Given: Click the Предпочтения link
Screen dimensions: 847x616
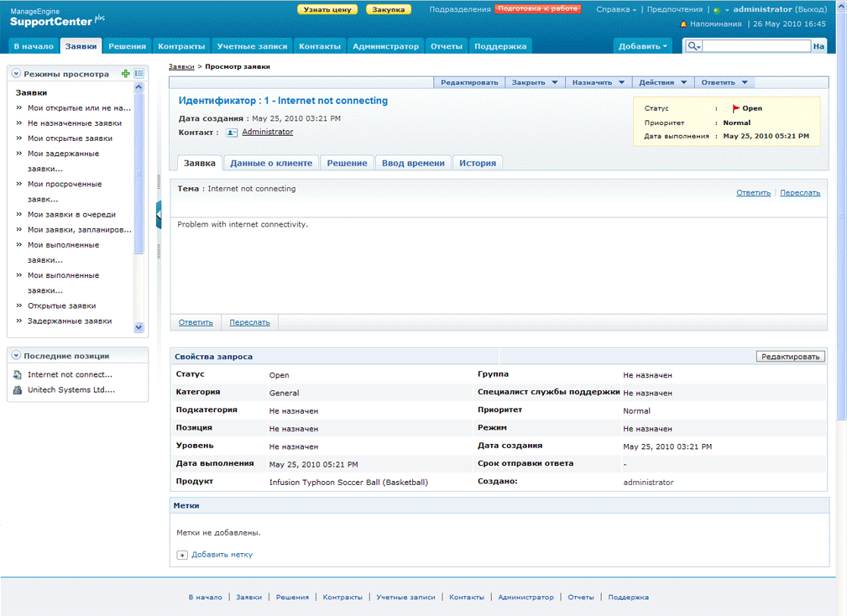Looking at the screenshot, I should [675, 9].
